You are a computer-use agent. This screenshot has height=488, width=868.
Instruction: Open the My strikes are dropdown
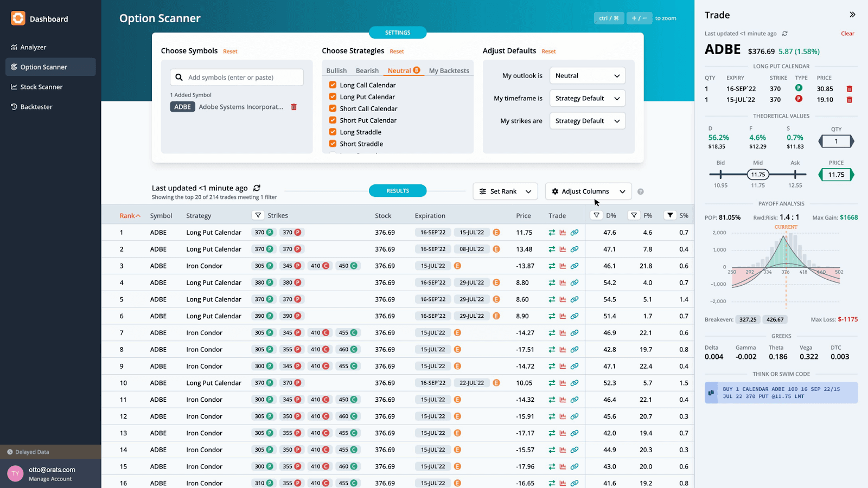(587, 121)
